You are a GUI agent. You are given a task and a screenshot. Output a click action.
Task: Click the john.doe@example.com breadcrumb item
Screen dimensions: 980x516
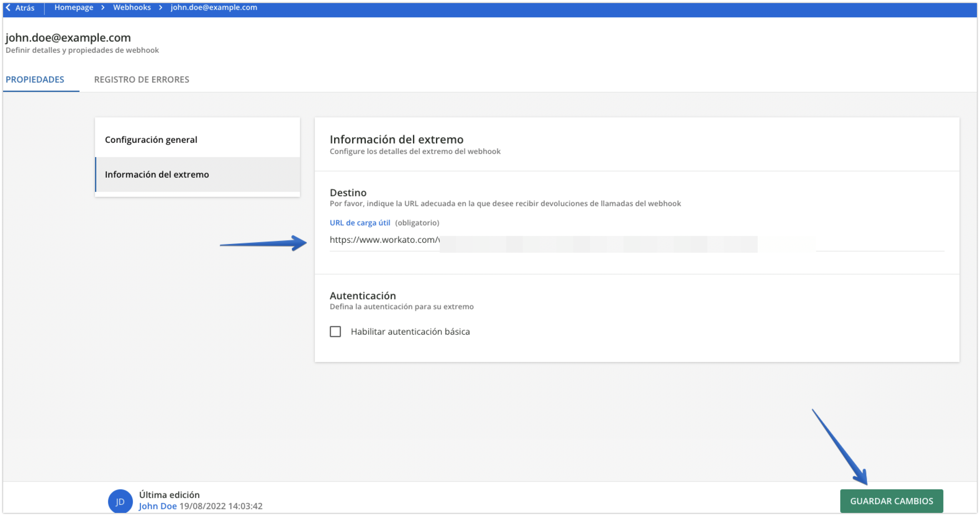(214, 7)
